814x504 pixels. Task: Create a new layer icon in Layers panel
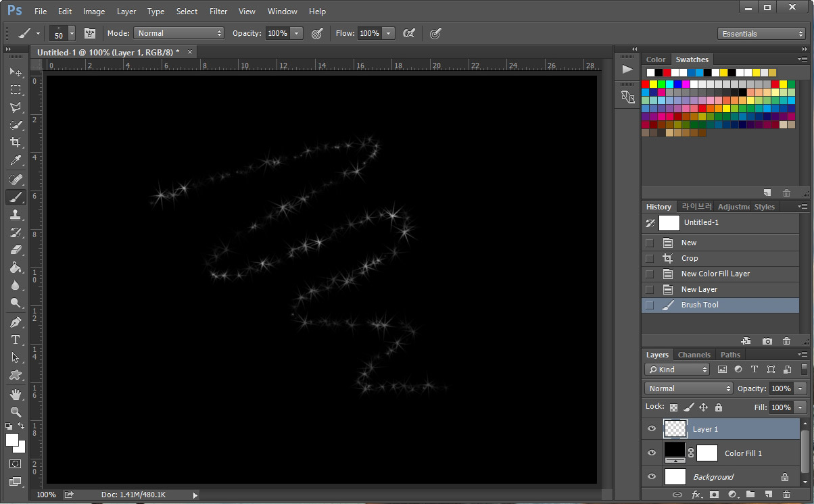[x=768, y=495]
